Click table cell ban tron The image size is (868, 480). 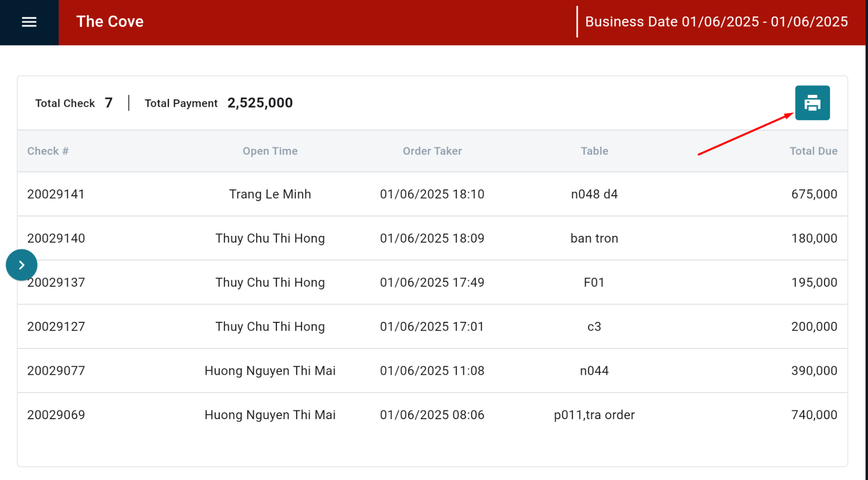[594, 238]
